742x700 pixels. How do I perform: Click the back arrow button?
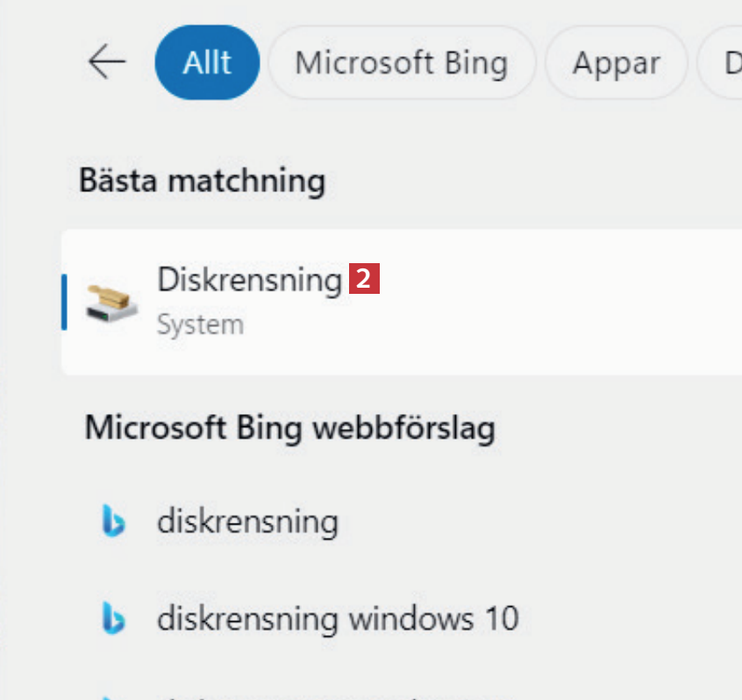(107, 63)
